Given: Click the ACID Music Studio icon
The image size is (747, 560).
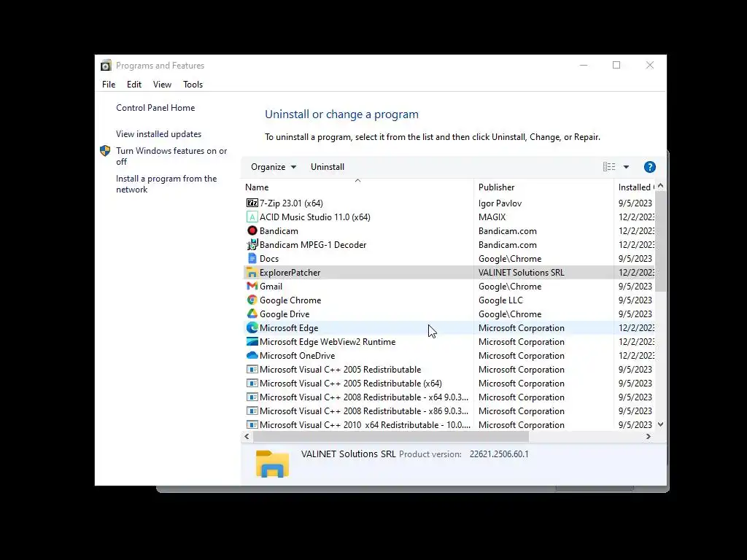Looking at the screenshot, I should 252,217.
